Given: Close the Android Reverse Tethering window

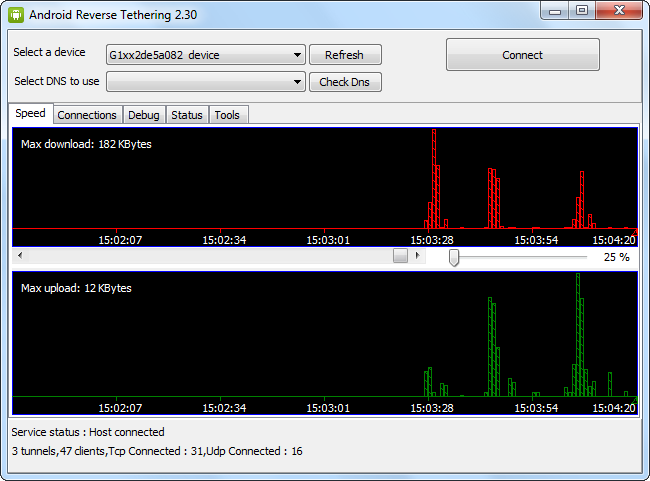Looking at the screenshot, I should coord(619,11).
